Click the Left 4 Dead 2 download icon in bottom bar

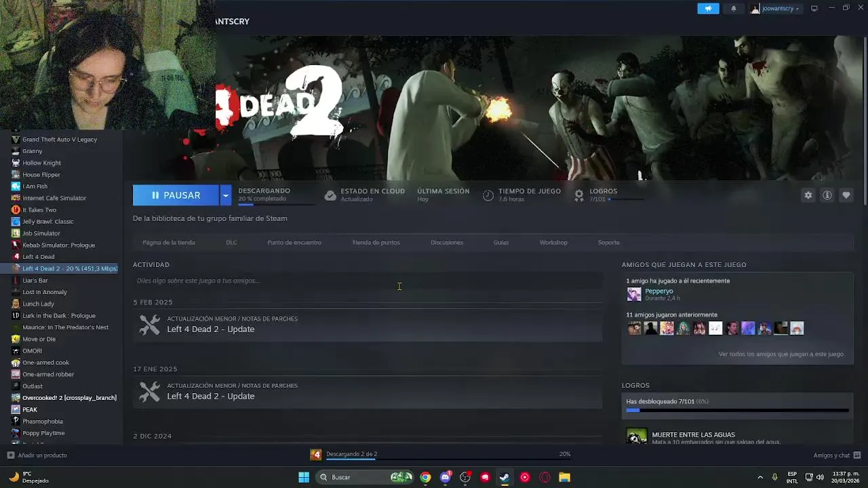pyautogui.click(x=316, y=455)
